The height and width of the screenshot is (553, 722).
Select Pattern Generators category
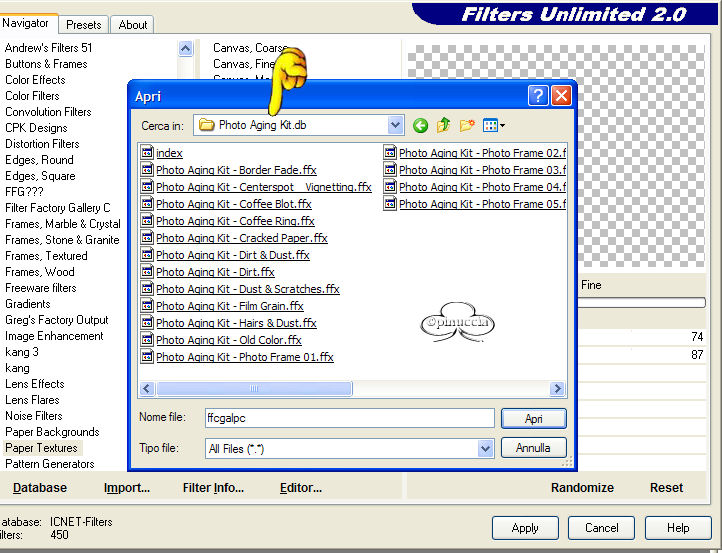point(50,464)
